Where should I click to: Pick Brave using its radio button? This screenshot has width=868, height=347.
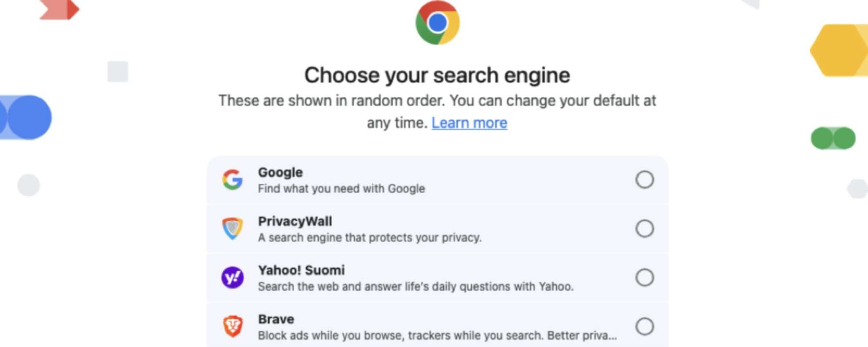[644, 326]
